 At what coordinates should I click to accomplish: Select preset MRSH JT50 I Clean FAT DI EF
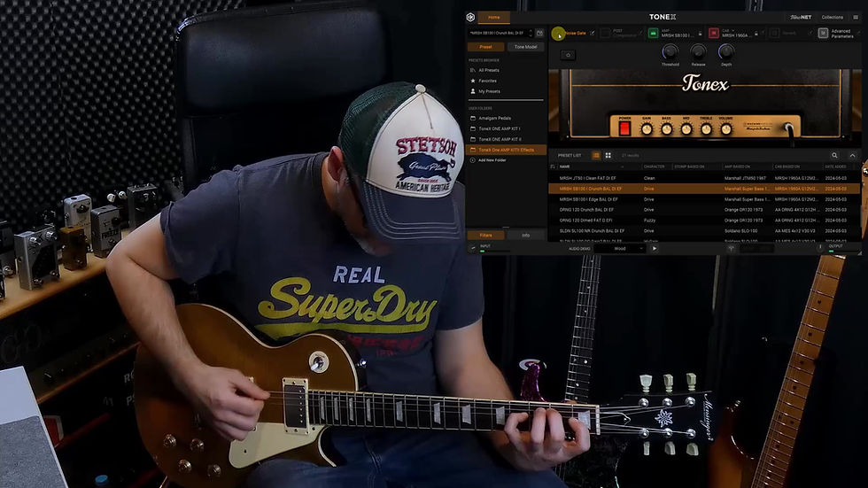click(704, 178)
